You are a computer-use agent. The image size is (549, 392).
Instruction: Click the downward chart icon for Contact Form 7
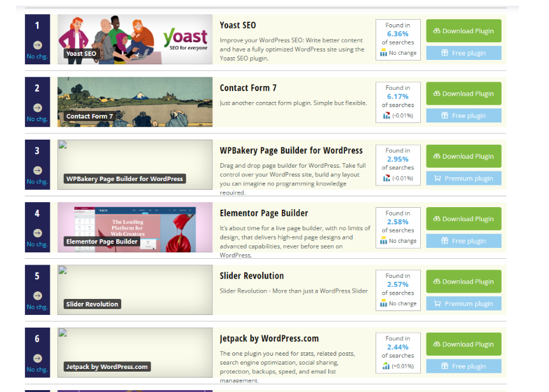tap(386, 115)
